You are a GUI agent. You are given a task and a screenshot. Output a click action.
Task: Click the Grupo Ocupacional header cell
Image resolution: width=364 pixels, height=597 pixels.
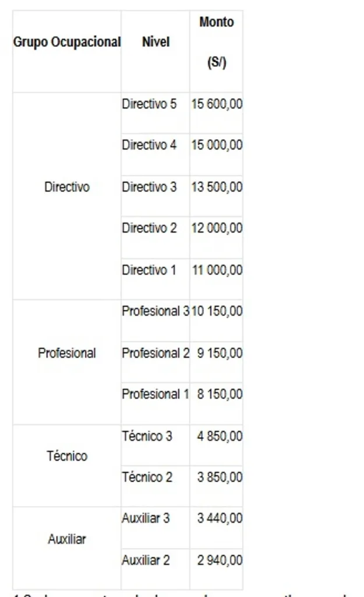point(67,51)
